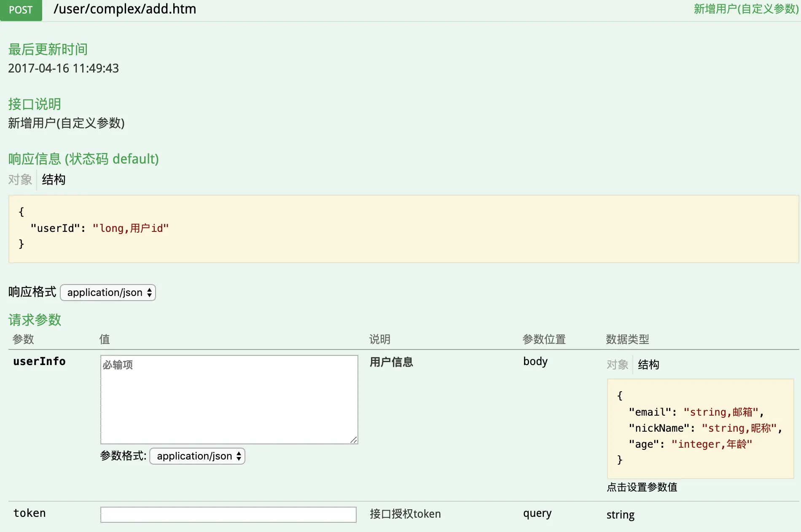Screen dimensions: 801x532
Task: Click the 请求参数 heading
Action: 35,320
